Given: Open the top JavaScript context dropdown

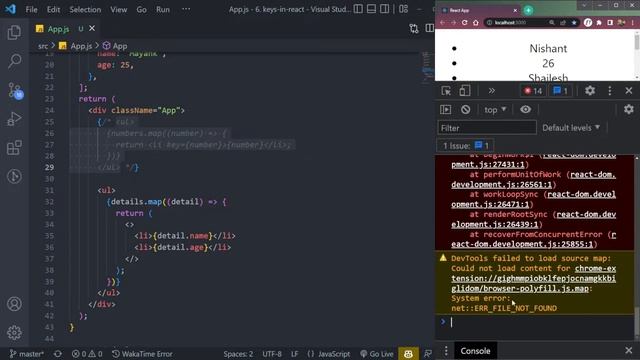Looking at the screenshot, I should click(495, 109).
